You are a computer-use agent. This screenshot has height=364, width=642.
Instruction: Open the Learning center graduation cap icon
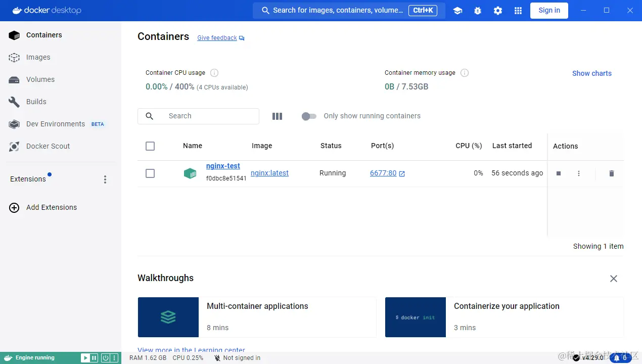click(x=457, y=10)
